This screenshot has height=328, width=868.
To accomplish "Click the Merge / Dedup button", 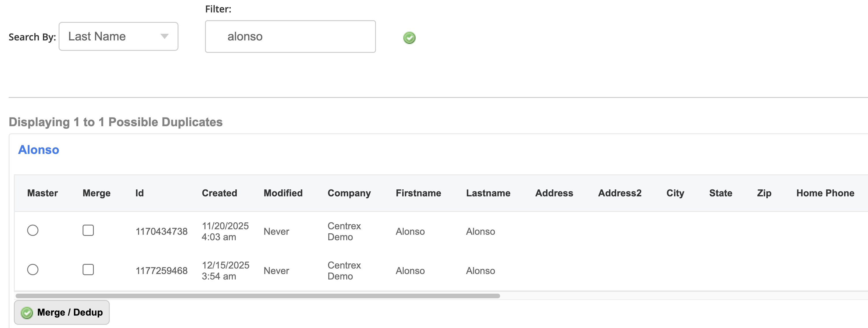I will coord(62,312).
